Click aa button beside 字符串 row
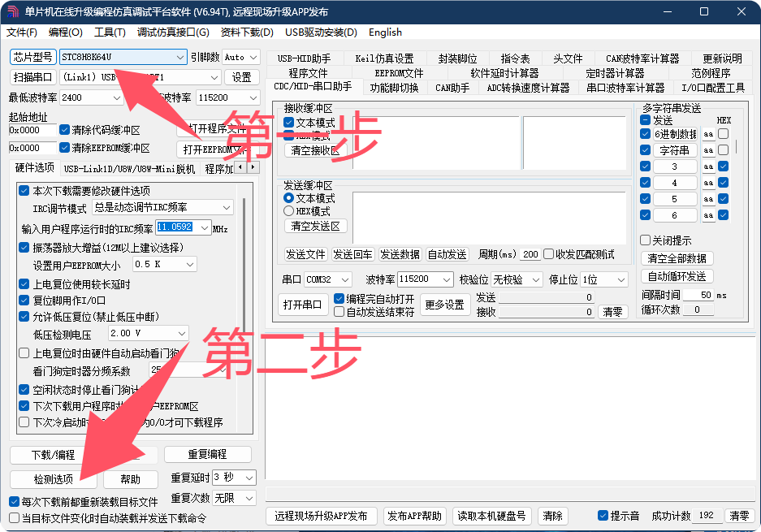The height and width of the screenshot is (532, 761). (708, 150)
